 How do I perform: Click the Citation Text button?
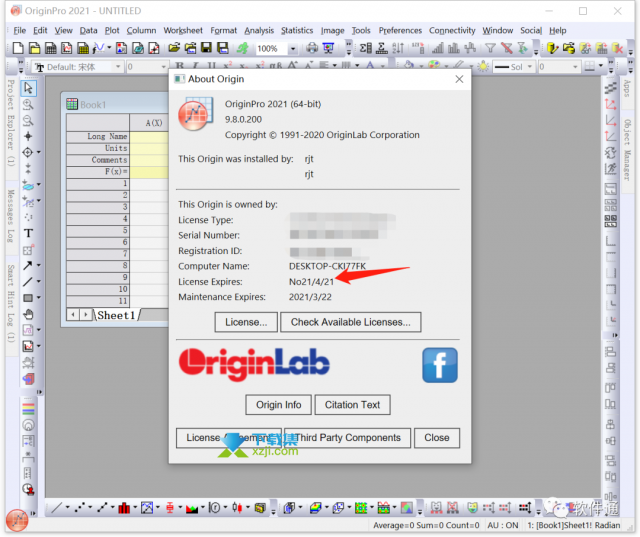[x=352, y=405]
